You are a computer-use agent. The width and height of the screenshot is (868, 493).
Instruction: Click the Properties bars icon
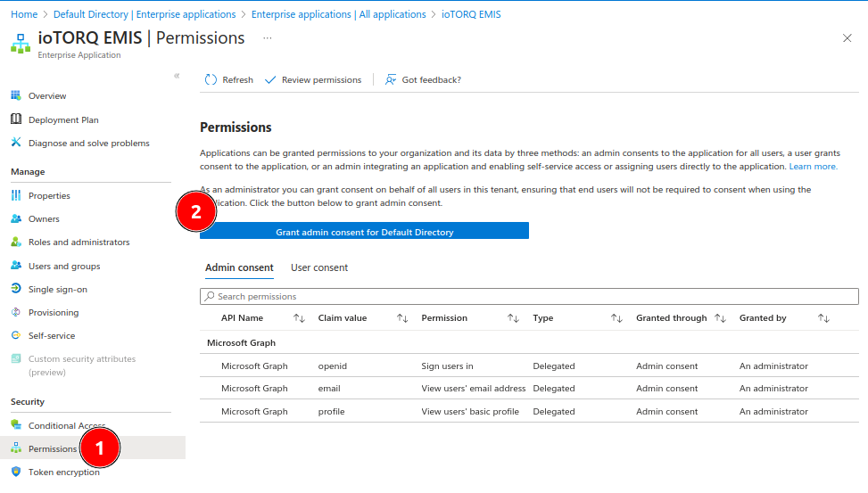16,195
